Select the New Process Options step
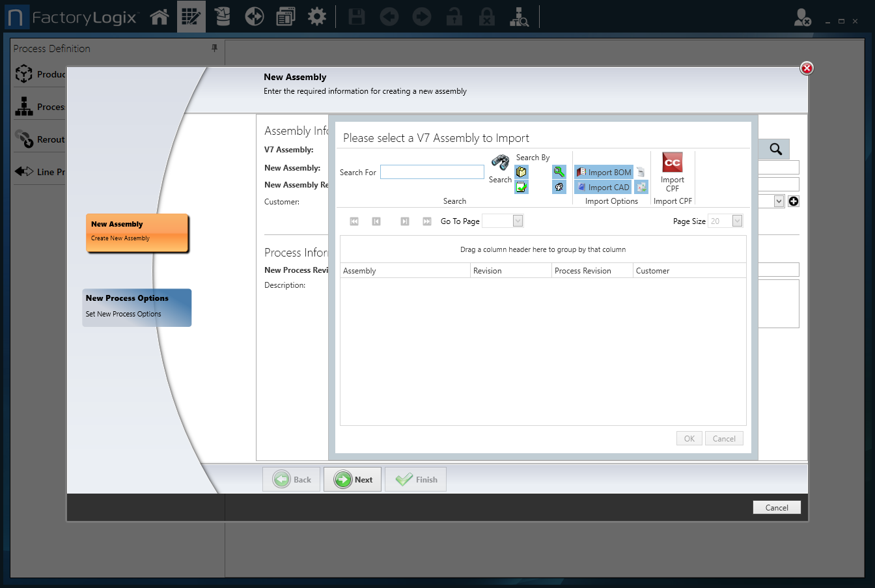The width and height of the screenshot is (875, 588). tap(137, 307)
